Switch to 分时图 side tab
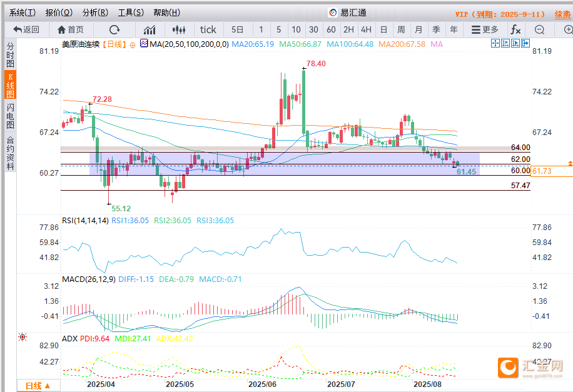The width and height of the screenshot is (573, 392). point(10,55)
